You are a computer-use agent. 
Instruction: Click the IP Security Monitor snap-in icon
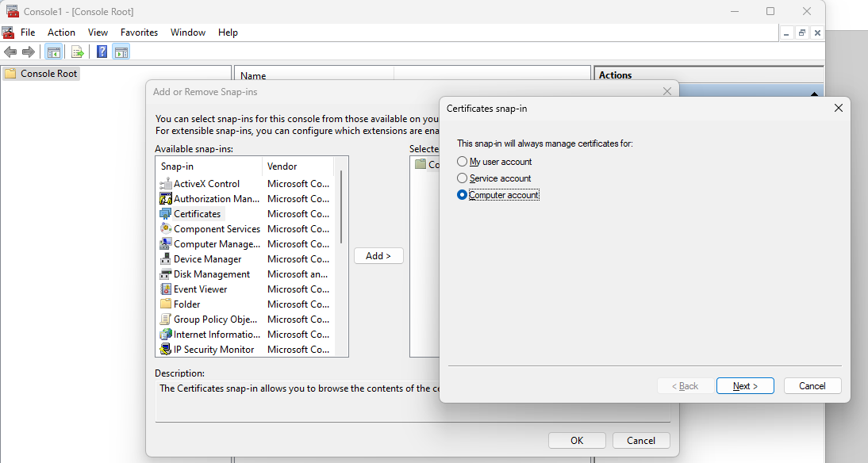pos(166,349)
